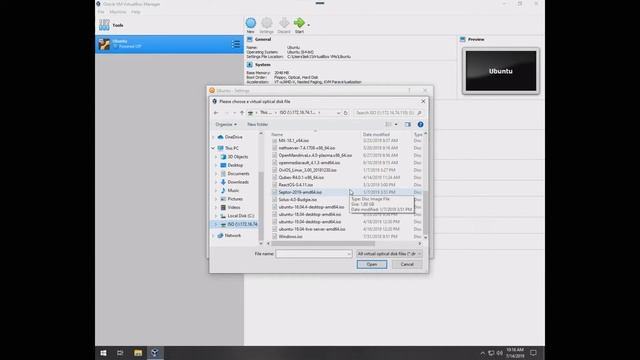Select ReactOS-0.4.11.iso file
Image resolution: width=640 pixels, height=360 pixels.
296,185
